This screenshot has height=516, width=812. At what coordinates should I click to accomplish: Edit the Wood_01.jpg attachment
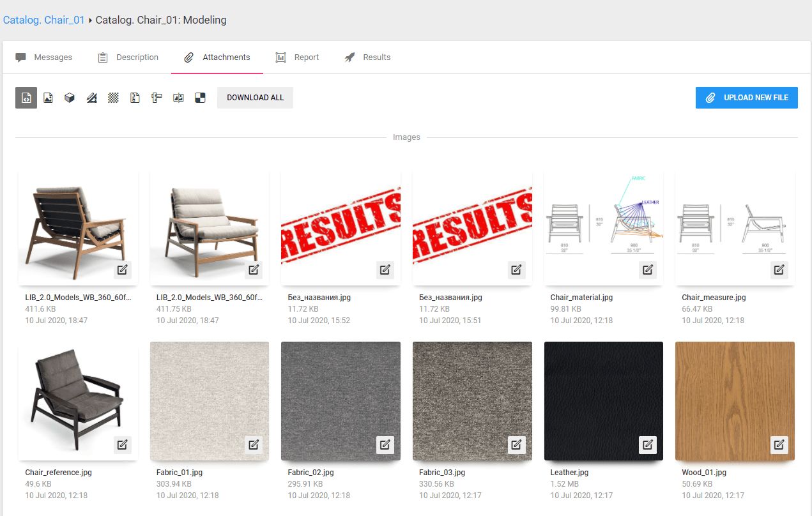click(x=779, y=444)
